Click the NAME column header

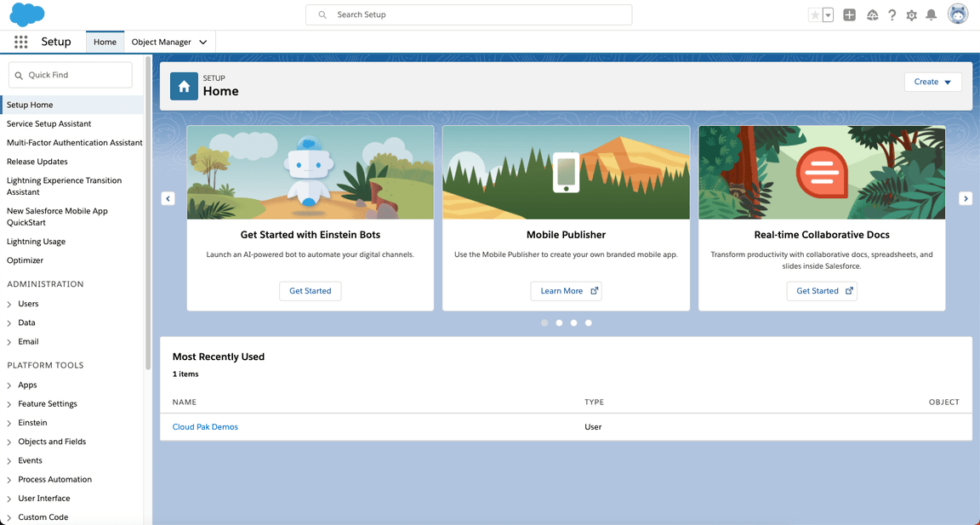[x=185, y=402]
